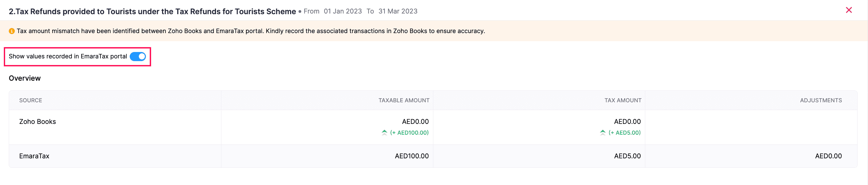
Task: Click the tax amount mismatch warning message
Action: (251, 31)
